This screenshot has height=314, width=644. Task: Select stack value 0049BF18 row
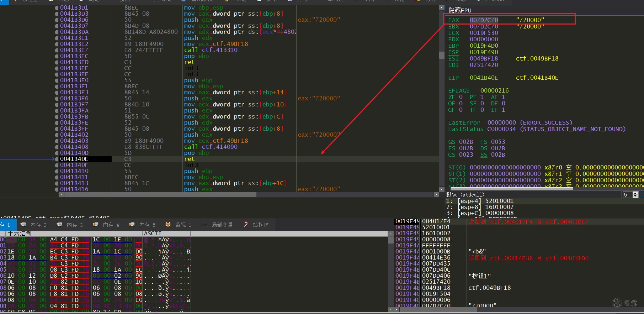pos(519,288)
